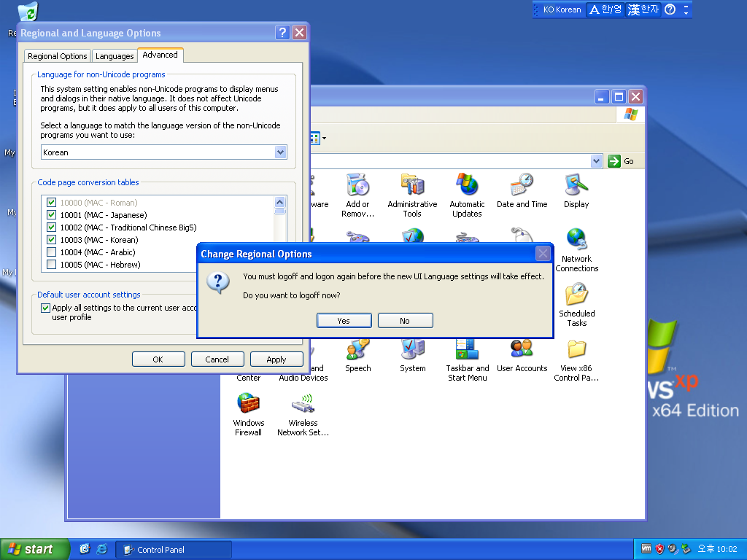This screenshot has height=560, width=747.
Task: Click Yes to logoff now
Action: click(344, 321)
